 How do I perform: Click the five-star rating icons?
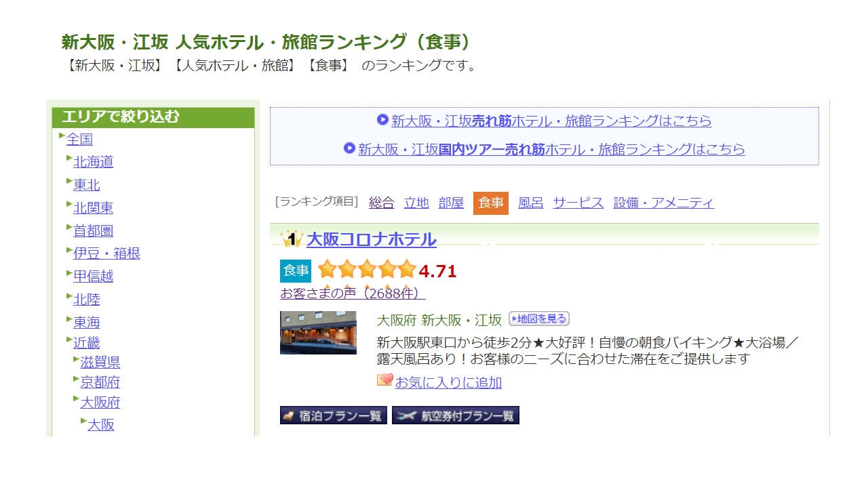[367, 270]
